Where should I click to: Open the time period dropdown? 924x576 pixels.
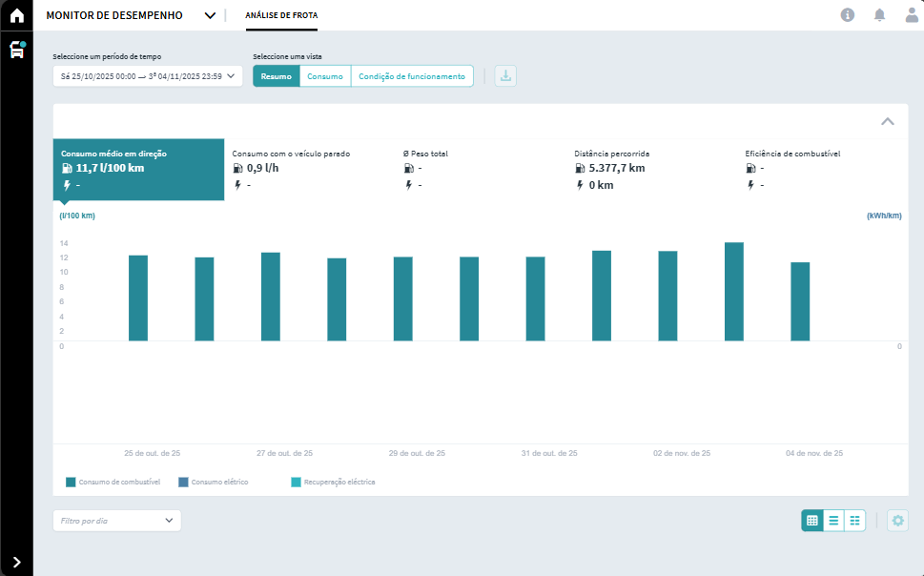[x=148, y=76]
